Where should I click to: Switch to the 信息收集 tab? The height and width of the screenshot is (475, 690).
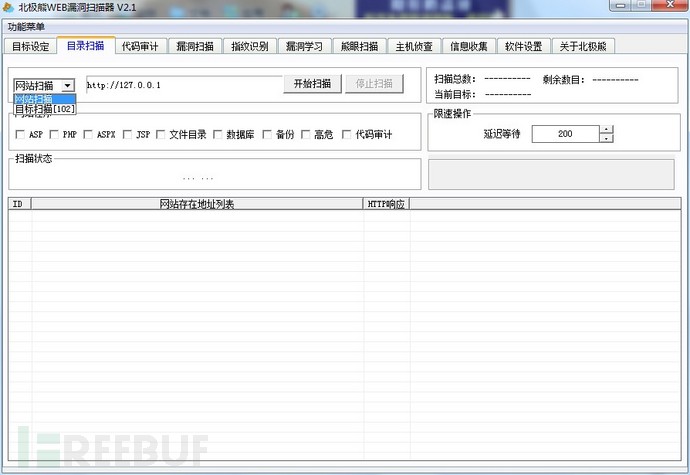[x=469, y=47]
